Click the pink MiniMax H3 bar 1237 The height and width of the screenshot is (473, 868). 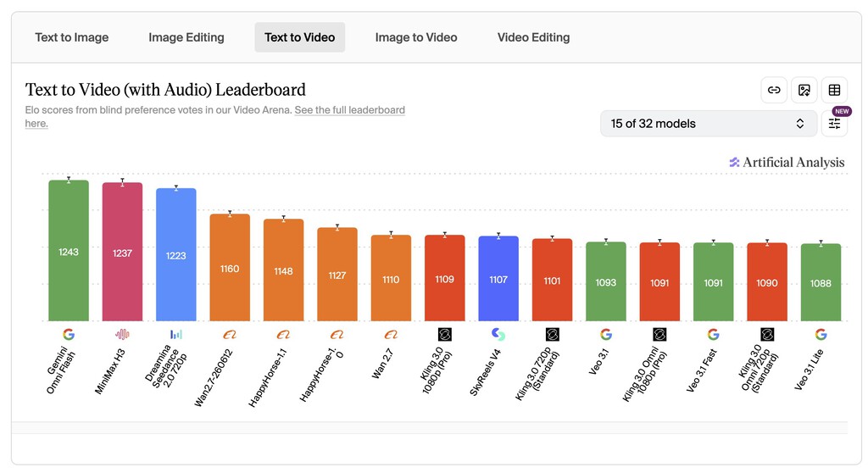coord(122,252)
